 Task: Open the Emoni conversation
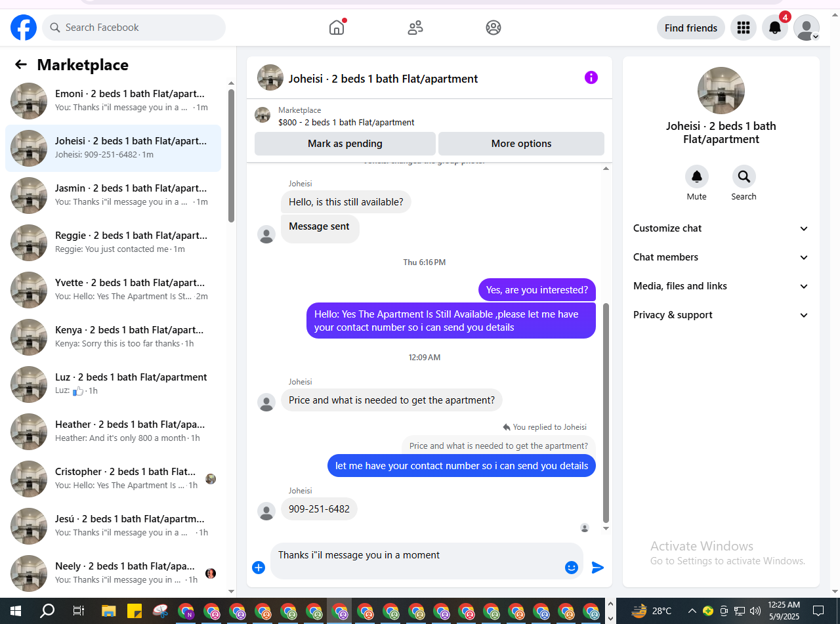point(113,101)
